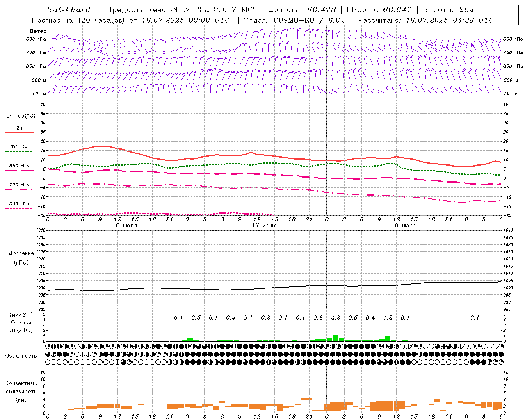Click the Td 2м legend label
525x420 pixels.
click(x=19, y=147)
